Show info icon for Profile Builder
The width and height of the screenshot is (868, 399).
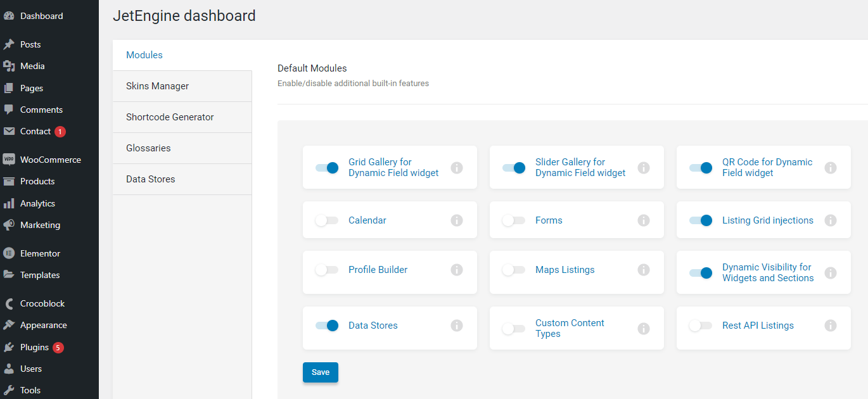[457, 270]
